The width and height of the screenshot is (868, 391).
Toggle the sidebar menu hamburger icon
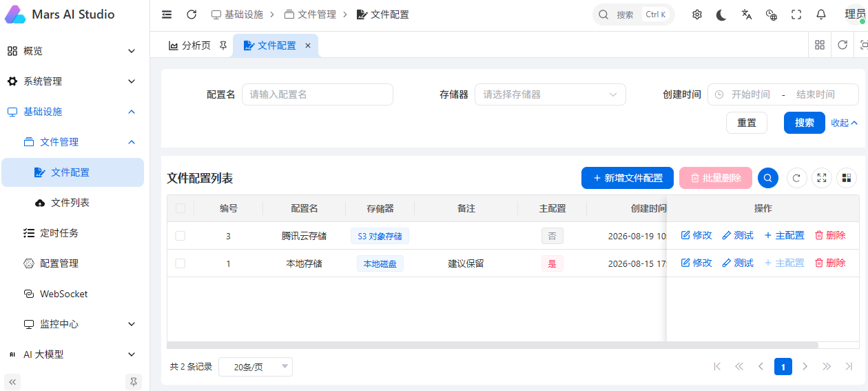(x=167, y=14)
